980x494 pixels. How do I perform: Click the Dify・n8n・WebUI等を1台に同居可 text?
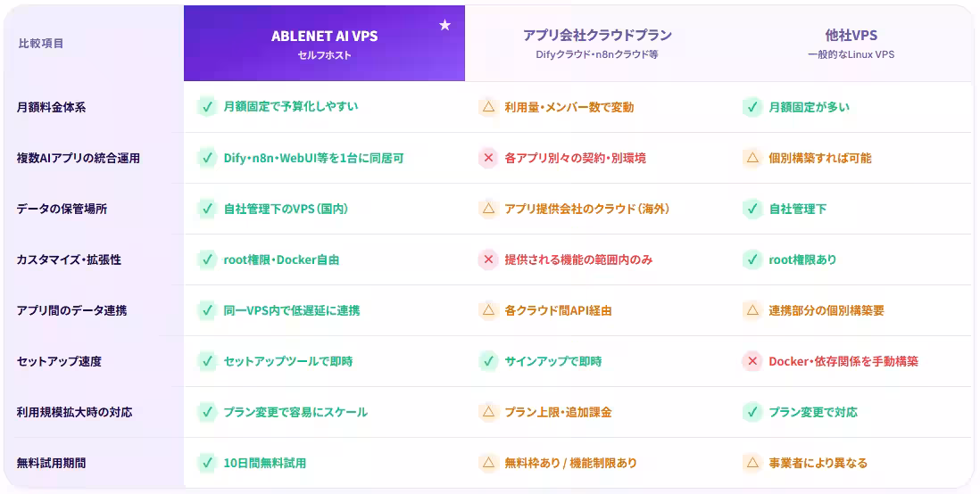coord(314,158)
